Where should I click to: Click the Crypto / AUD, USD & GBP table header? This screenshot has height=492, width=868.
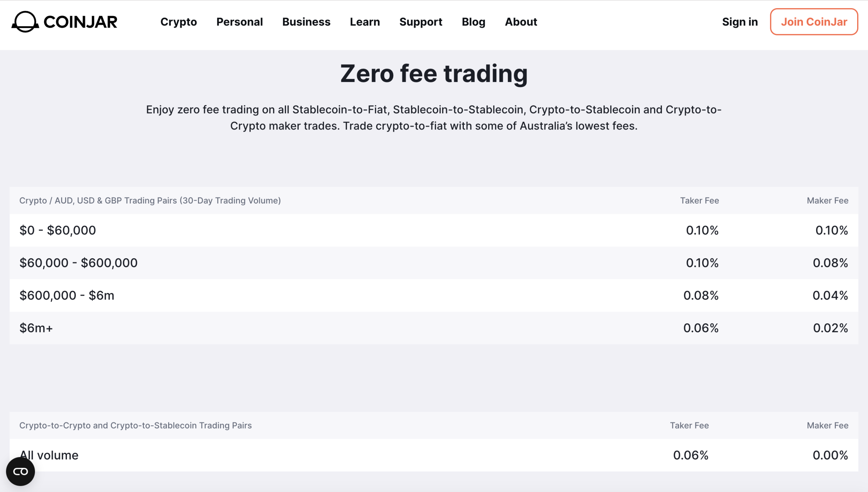pos(150,200)
